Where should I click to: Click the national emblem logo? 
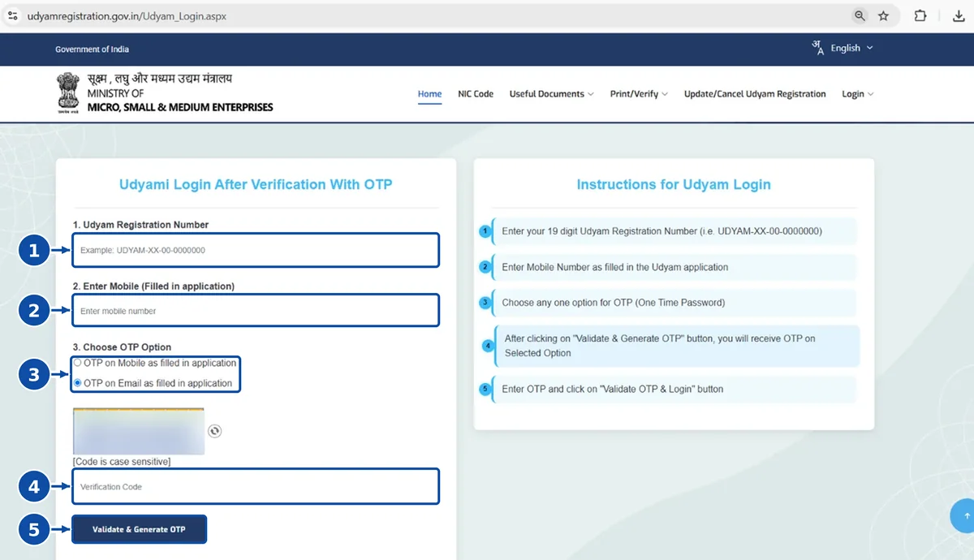tap(68, 93)
